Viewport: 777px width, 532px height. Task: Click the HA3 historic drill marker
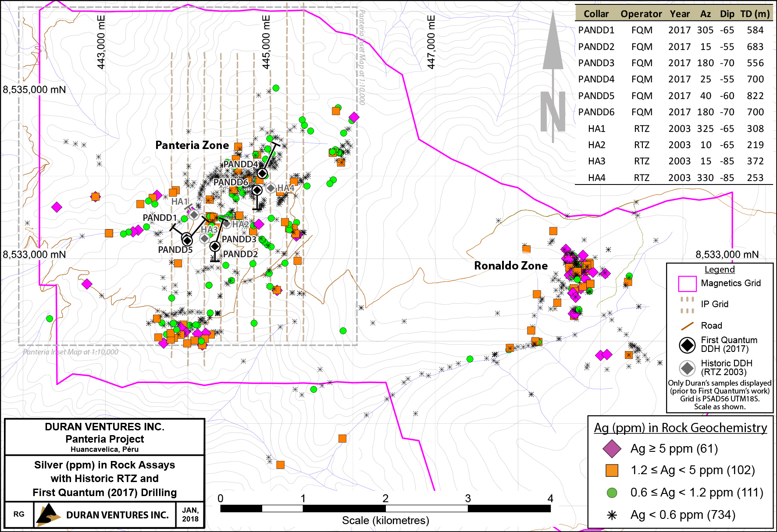[204, 238]
